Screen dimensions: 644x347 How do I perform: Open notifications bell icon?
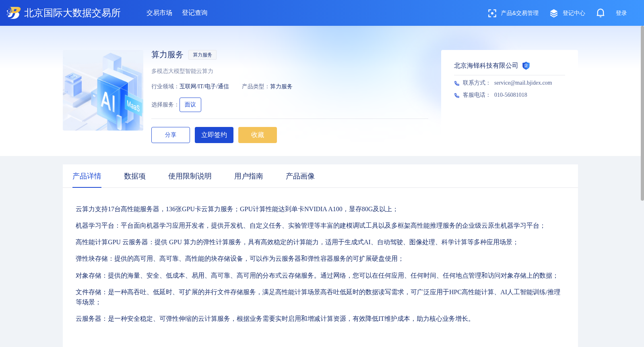coord(601,13)
